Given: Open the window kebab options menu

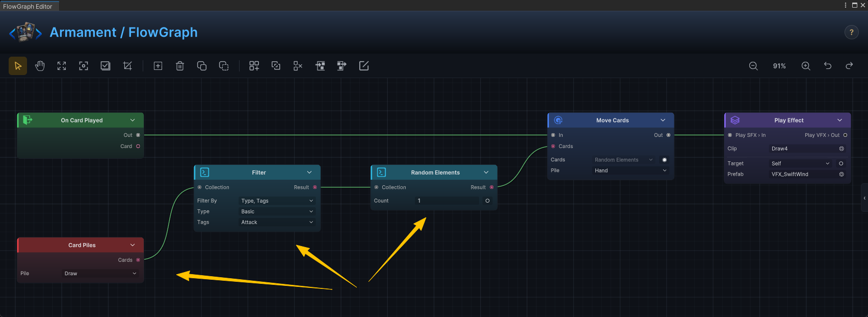Looking at the screenshot, I should pos(846,5).
